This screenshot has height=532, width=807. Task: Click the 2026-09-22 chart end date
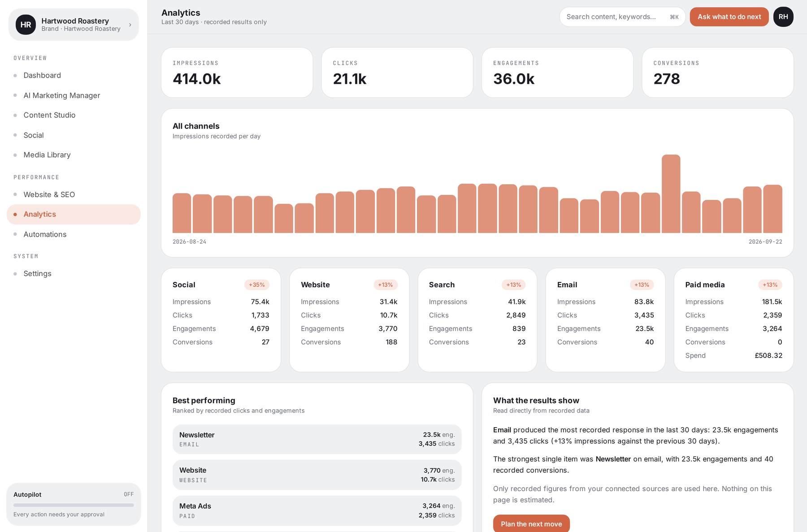(x=765, y=242)
